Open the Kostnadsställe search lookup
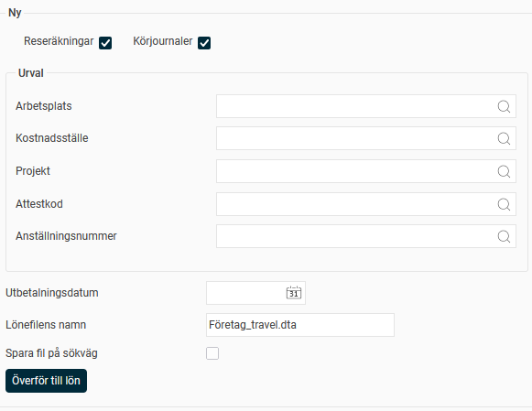 coord(504,138)
